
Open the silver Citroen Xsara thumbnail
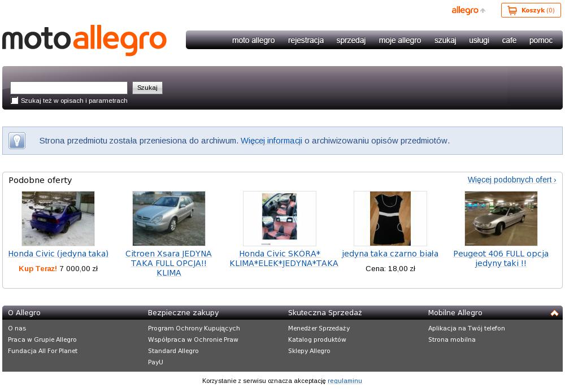click(x=168, y=219)
